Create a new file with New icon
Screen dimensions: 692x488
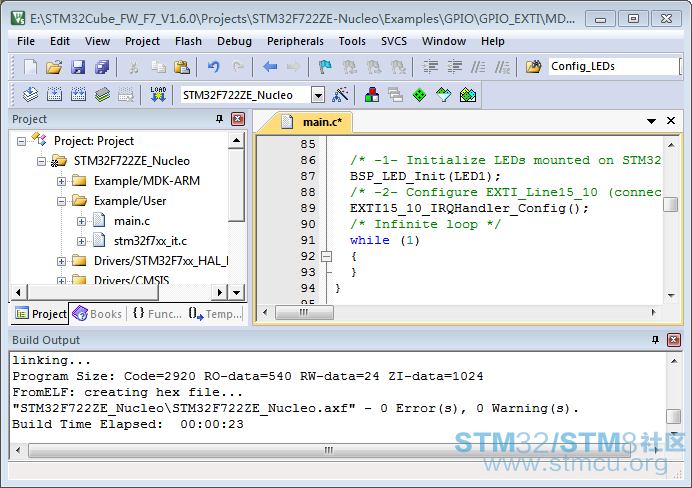(x=30, y=67)
